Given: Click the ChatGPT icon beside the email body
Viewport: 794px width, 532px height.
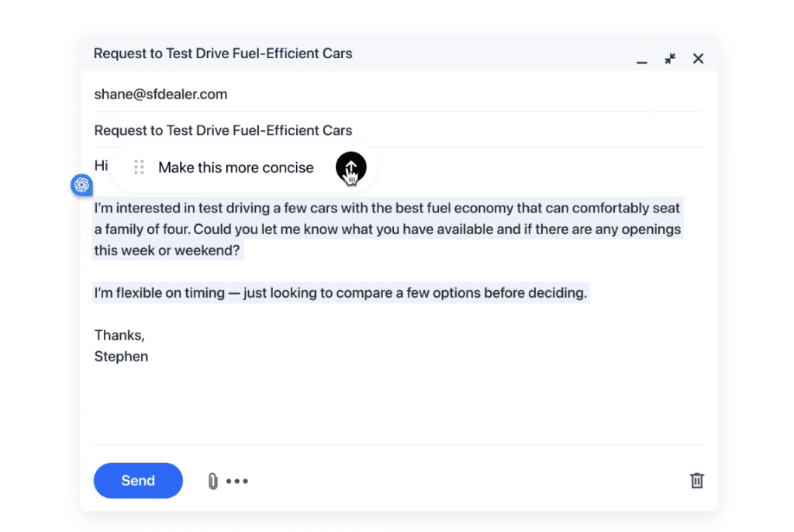Looking at the screenshot, I should [81, 185].
